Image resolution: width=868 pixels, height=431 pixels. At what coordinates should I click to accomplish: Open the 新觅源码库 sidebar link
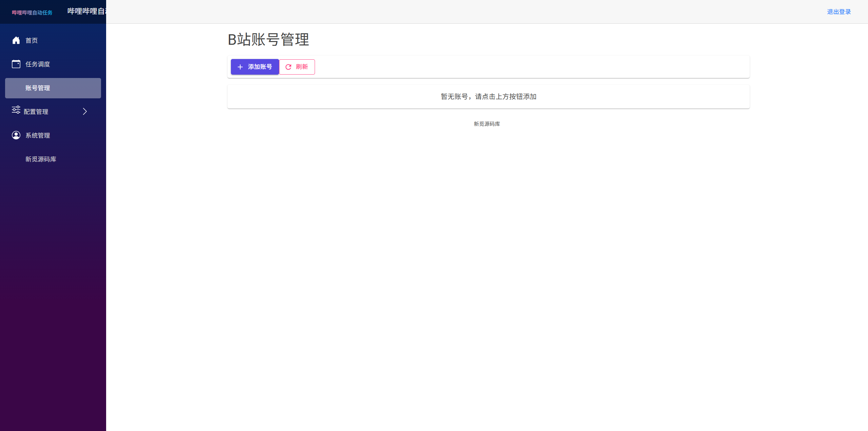coord(40,159)
